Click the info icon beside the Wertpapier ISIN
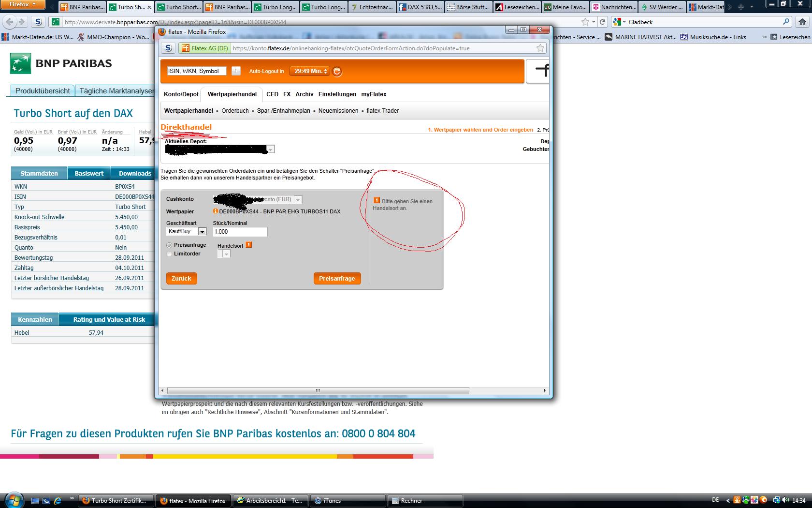812x508 pixels. (x=216, y=211)
